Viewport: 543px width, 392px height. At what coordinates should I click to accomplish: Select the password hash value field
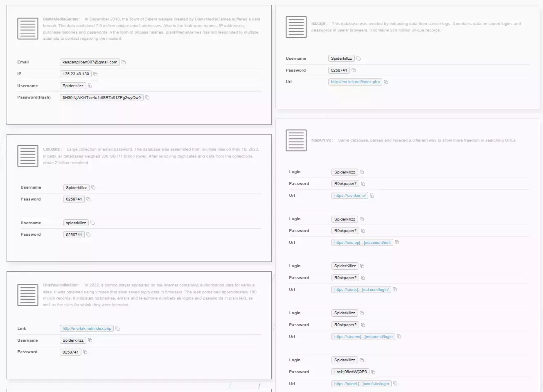click(101, 98)
